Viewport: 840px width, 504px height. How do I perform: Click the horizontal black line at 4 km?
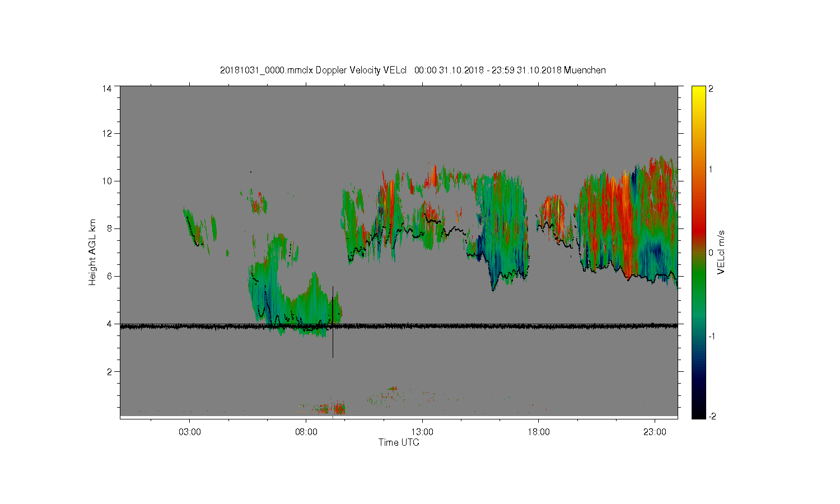pos(399,325)
